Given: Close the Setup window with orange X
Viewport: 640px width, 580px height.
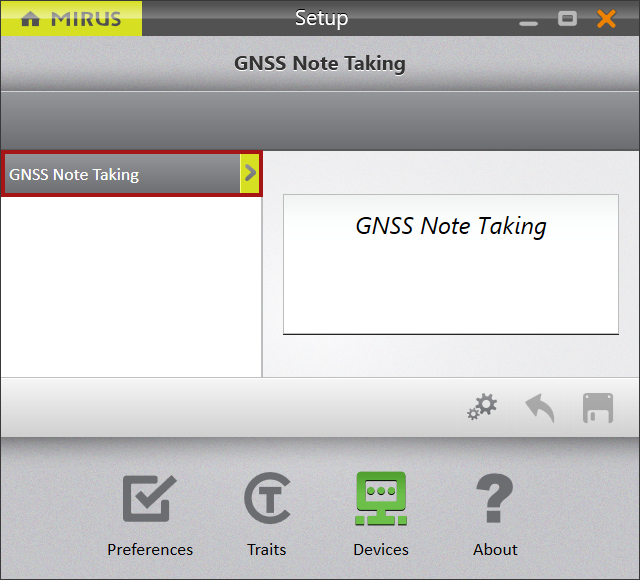Looking at the screenshot, I should pos(606,19).
